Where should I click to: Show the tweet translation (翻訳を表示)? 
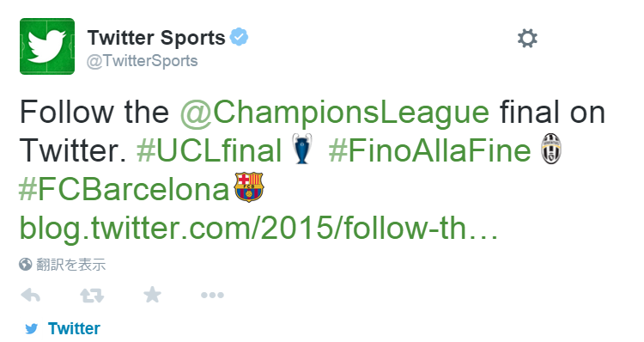click(71, 265)
